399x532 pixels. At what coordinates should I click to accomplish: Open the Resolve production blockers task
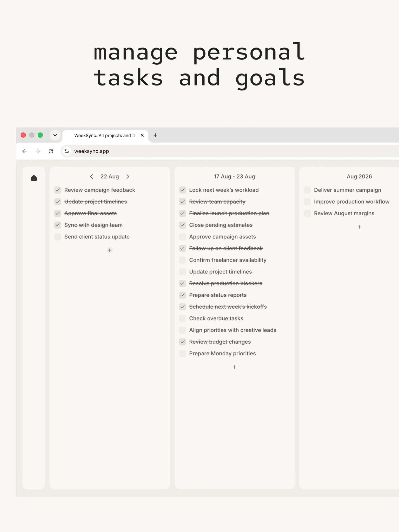[x=226, y=283]
